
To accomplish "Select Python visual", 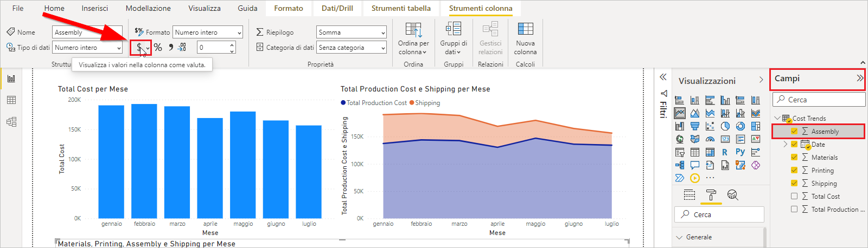I will [740, 152].
